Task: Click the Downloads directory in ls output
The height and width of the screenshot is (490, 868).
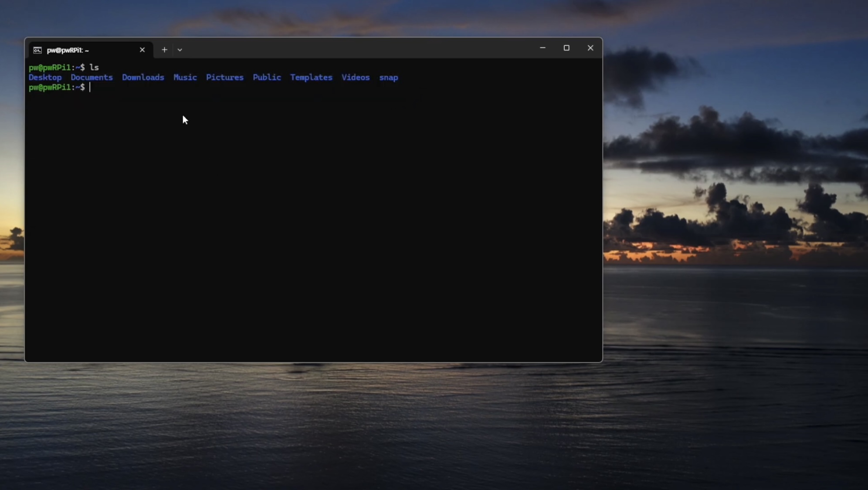Action: (143, 78)
